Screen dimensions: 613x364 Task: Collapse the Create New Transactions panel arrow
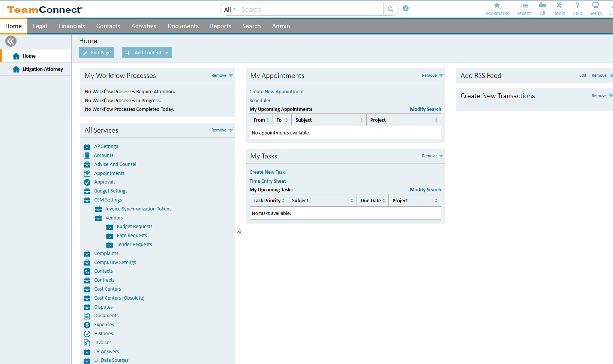[x=611, y=96]
